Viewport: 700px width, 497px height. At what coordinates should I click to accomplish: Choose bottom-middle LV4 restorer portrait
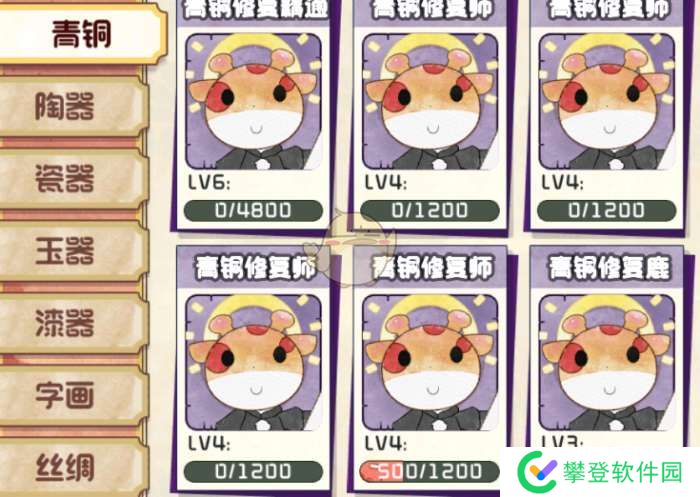[x=430, y=363]
